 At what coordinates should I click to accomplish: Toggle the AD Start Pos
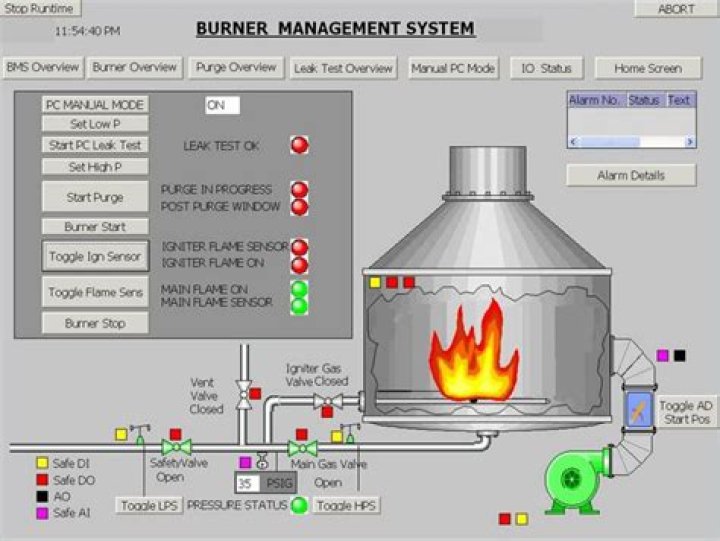coord(685,412)
